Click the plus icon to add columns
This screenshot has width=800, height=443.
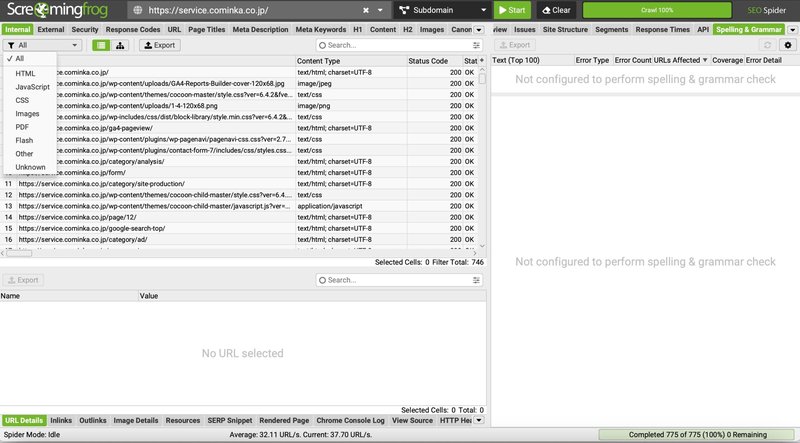[x=482, y=61]
